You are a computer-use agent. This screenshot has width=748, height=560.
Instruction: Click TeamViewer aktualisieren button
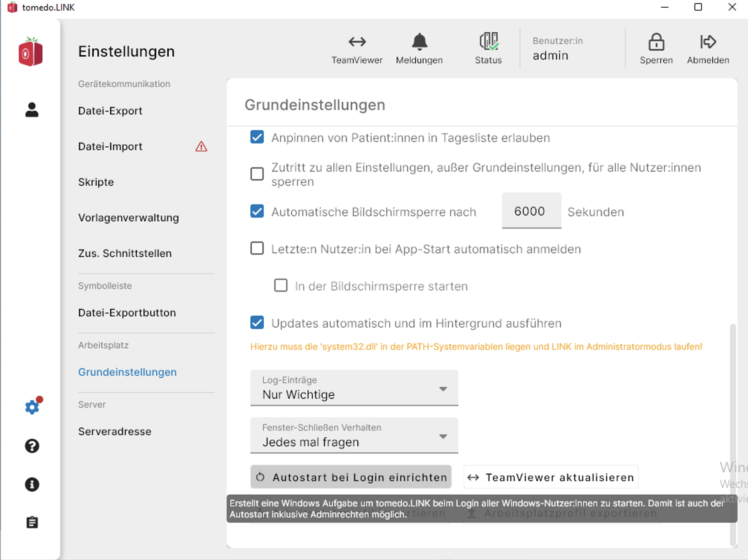click(551, 477)
